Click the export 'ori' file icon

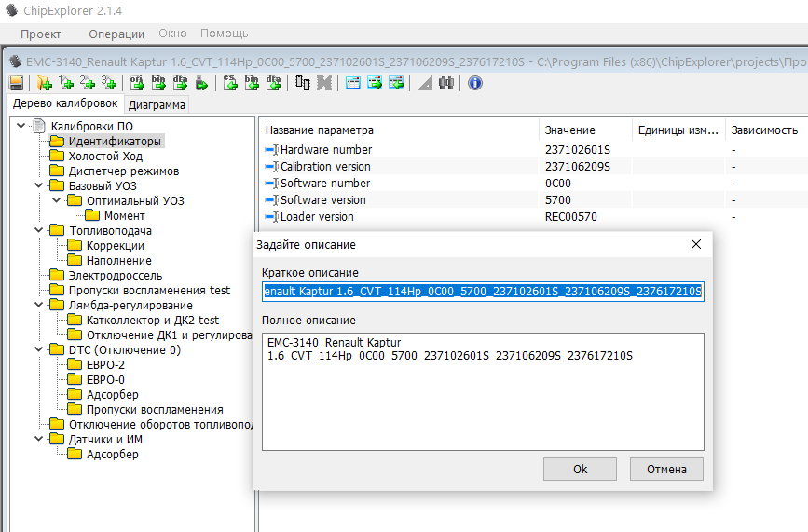(137, 83)
